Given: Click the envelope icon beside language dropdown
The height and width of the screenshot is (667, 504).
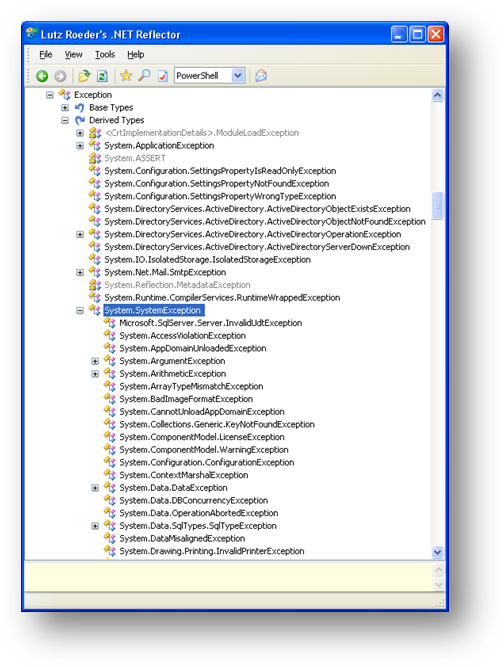Looking at the screenshot, I should point(261,76).
